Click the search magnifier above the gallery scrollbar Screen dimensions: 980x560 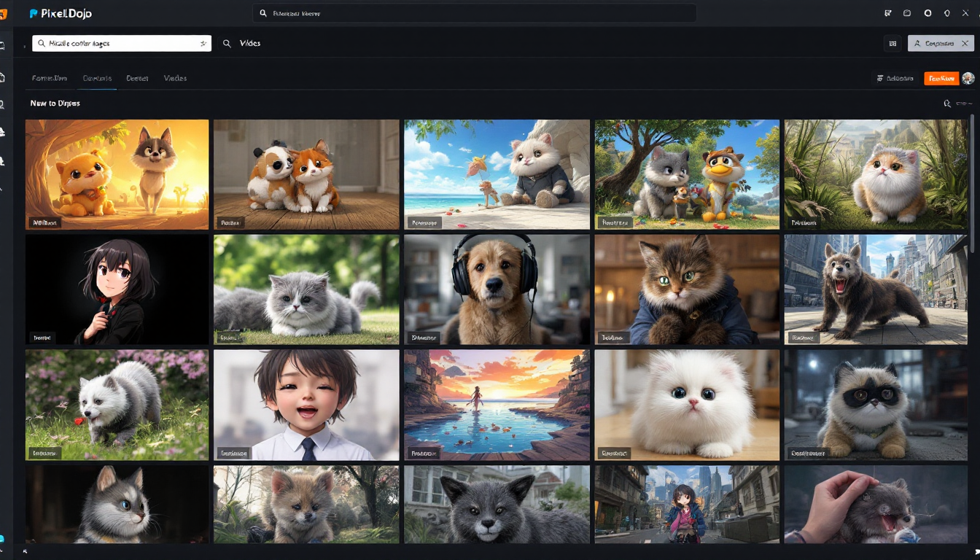(947, 104)
